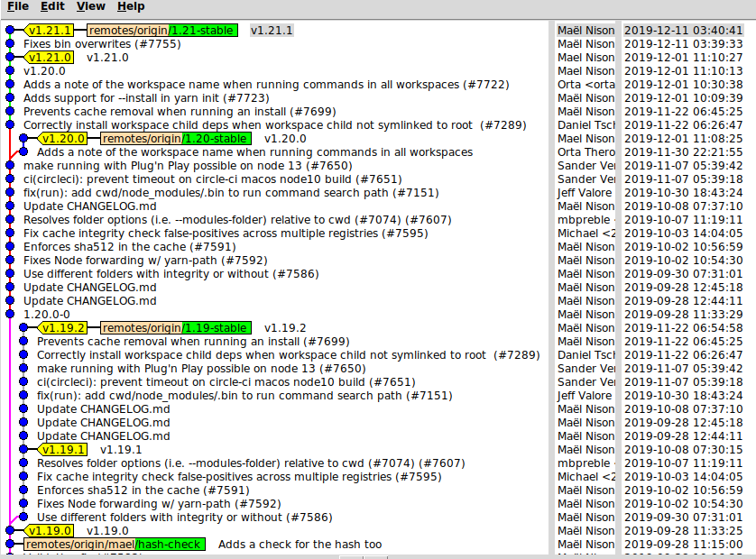The image size is (756, 559).
Task: Open the Edit menu
Action: (x=52, y=6)
